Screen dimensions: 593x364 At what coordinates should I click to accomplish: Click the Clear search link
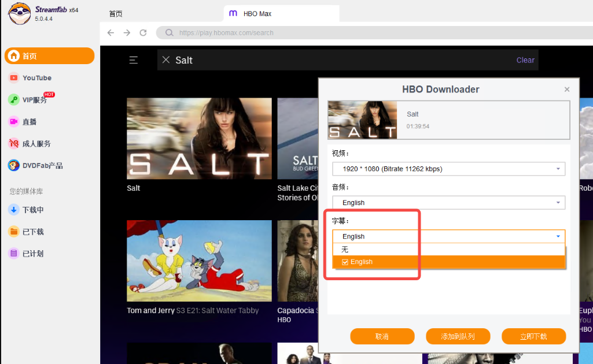[x=525, y=60]
